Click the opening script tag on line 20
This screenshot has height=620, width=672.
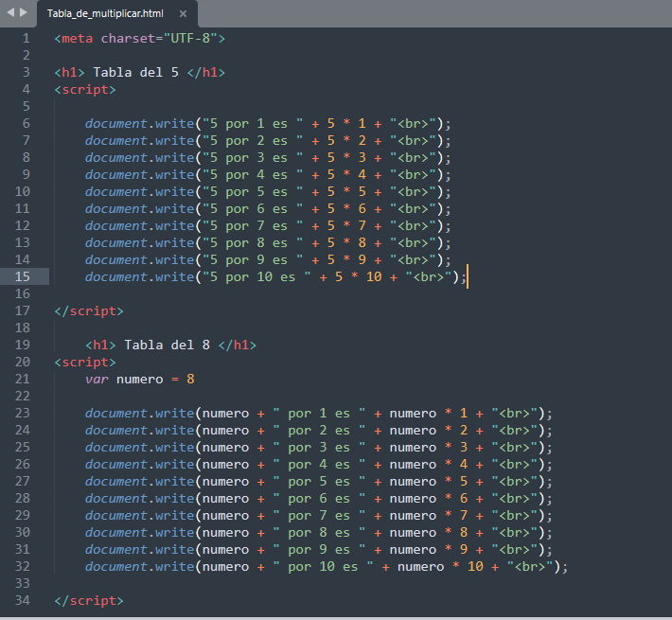pyautogui.click(x=85, y=362)
